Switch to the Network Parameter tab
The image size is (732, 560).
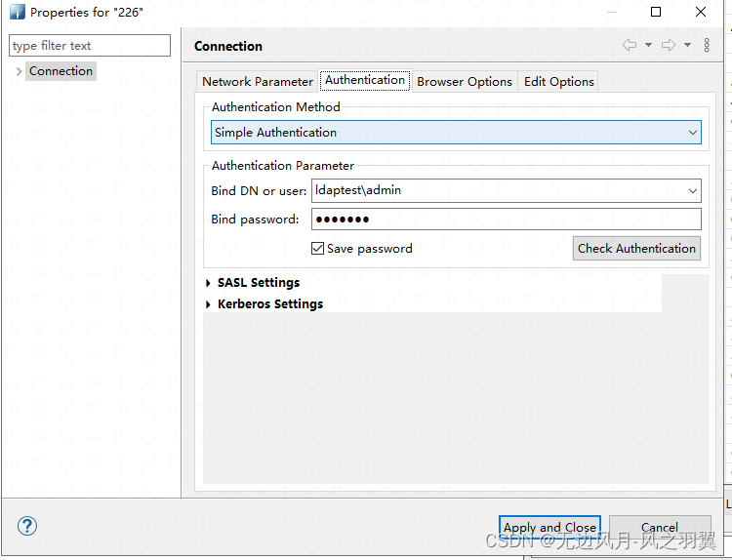pos(258,82)
